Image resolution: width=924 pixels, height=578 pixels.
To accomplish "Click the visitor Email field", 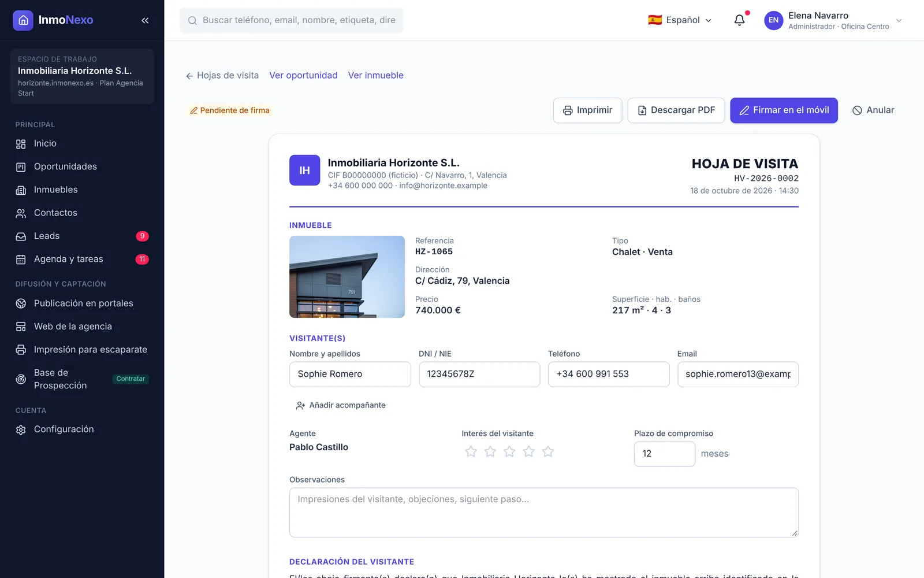I will coord(738,375).
